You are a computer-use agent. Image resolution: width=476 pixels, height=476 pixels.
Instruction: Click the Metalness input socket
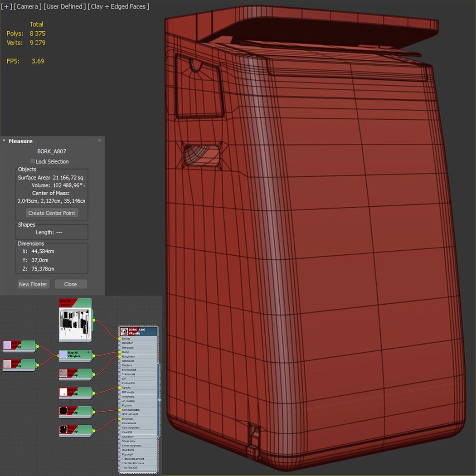(120, 419)
